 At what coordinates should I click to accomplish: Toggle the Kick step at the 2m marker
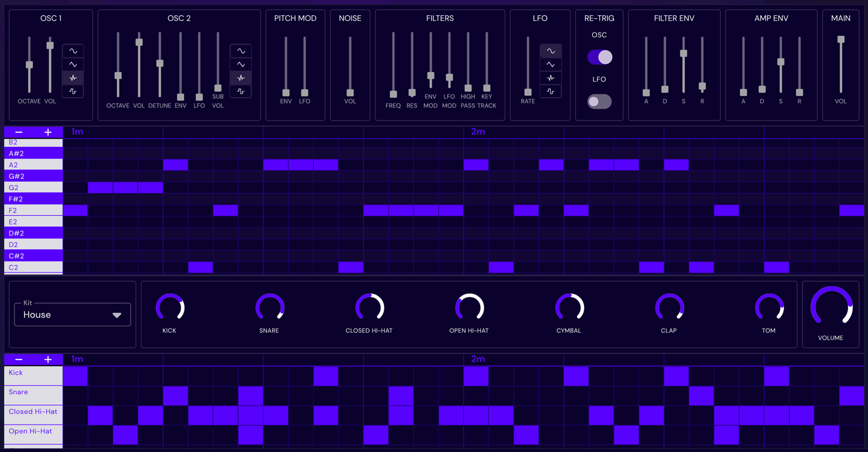476,376
